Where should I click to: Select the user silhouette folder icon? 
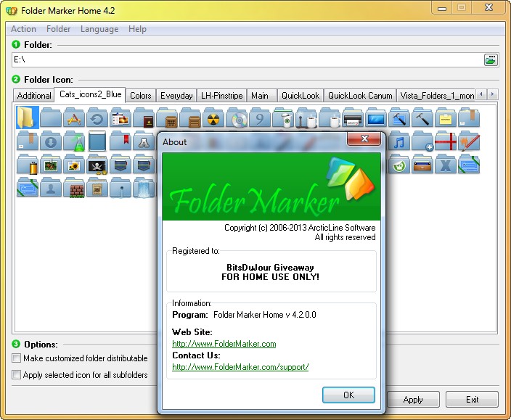51,188
